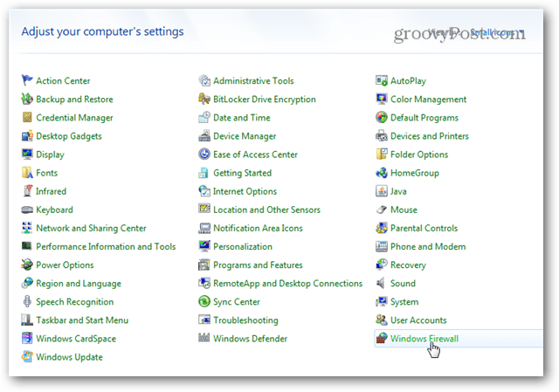Viewport: 559px width, 392px height.
Task: Open Location and Other Sensors link
Action: [266, 210]
